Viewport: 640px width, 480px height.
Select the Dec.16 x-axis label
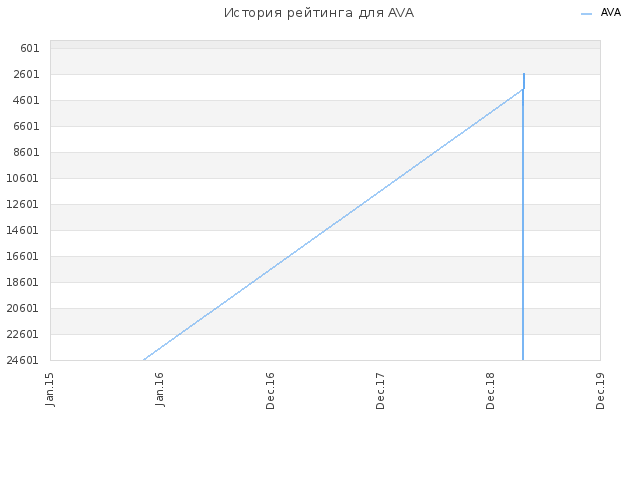point(270,391)
